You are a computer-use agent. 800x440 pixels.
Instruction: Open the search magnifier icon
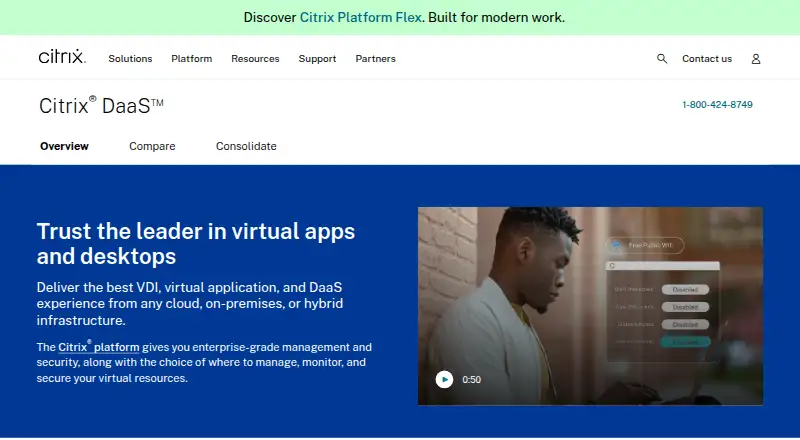[x=662, y=59]
